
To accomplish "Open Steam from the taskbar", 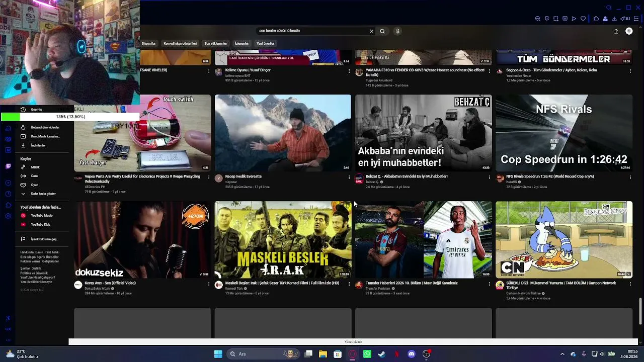I will (382, 354).
